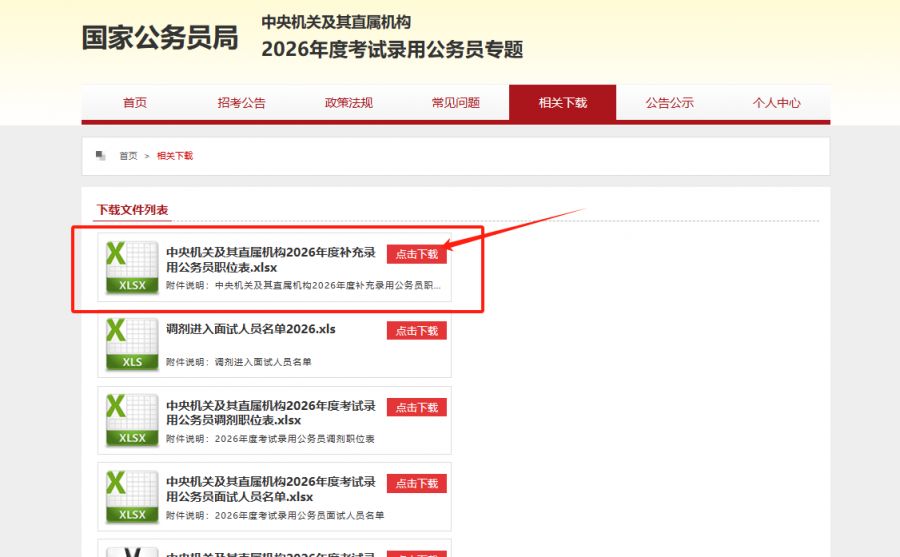Switch to the 政策法规 tab
The image size is (900, 557).
point(348,103)
